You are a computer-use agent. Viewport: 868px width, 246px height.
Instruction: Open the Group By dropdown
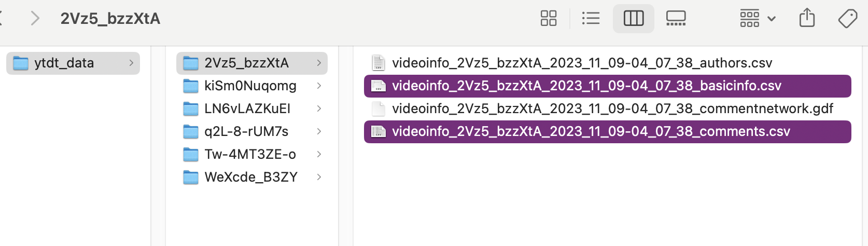click(x=757, y=19)
